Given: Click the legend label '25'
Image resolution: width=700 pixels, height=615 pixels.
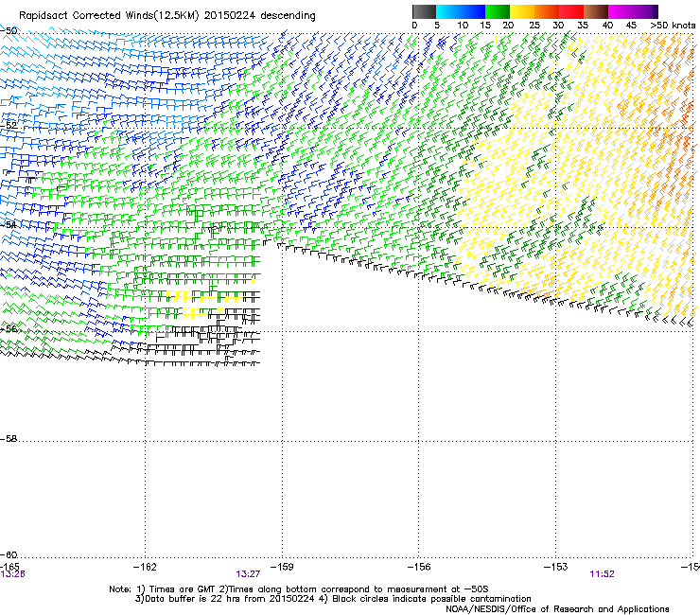Looking at the screenshot, I should 534,26.
